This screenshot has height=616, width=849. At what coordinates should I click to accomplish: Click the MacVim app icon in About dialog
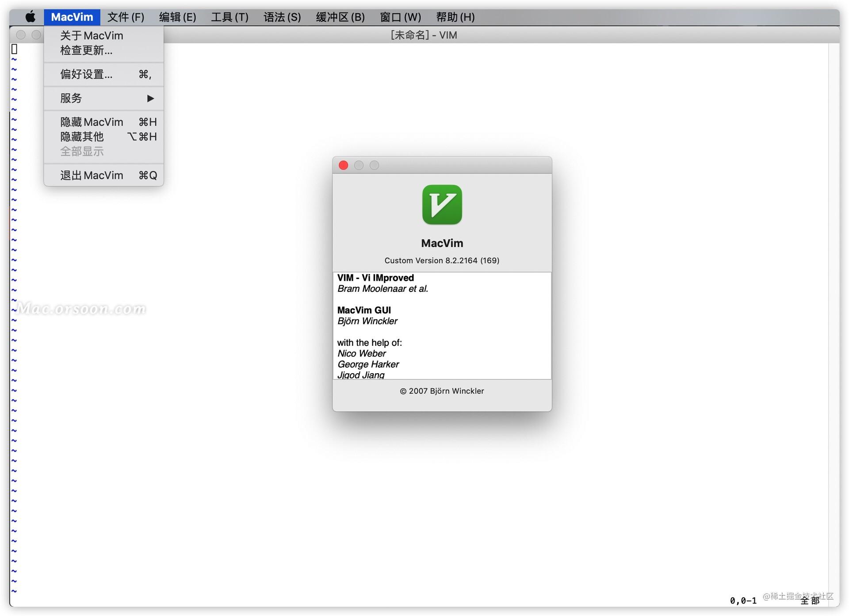[442, 205]
